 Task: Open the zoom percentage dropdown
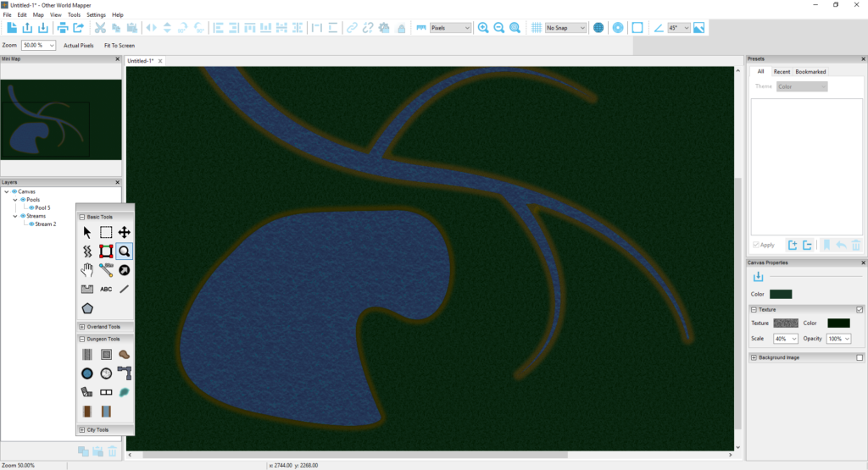tap(39, 45)
